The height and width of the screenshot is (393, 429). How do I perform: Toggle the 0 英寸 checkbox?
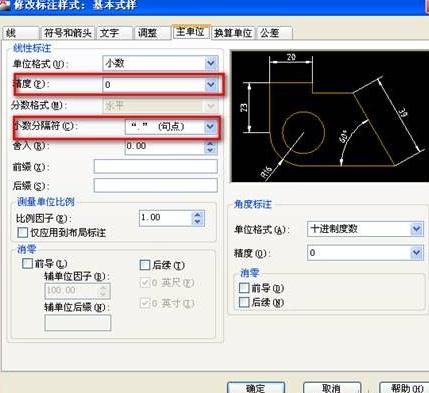click(x=145, y=303)
